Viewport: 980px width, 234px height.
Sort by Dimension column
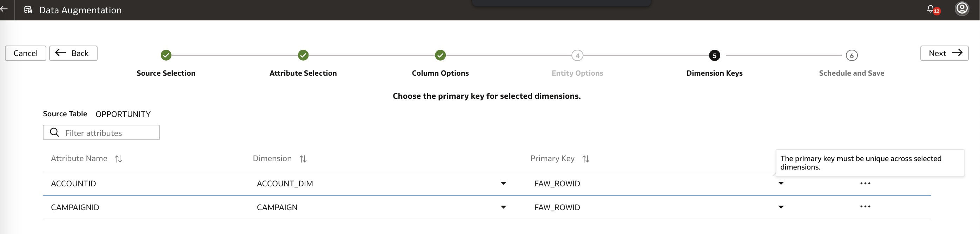coord(303,159)
